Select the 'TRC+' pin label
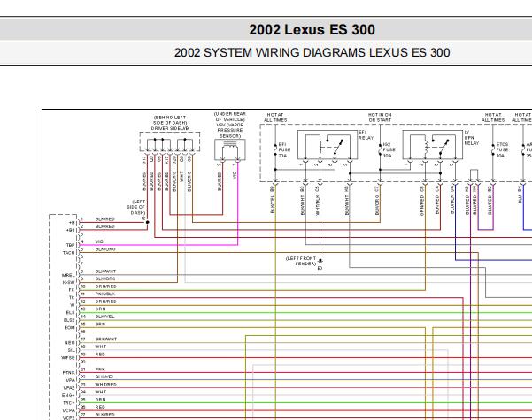 pos(68,403)
